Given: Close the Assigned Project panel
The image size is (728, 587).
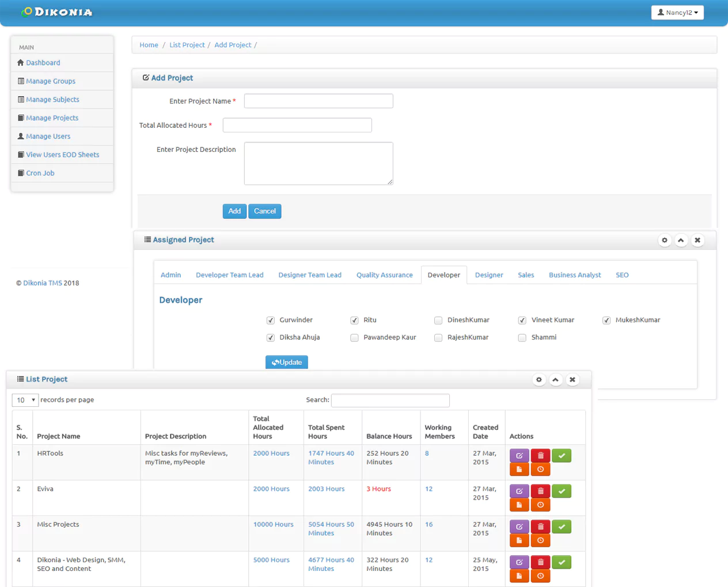Looking at the screenshot, I should click(697, 241).
